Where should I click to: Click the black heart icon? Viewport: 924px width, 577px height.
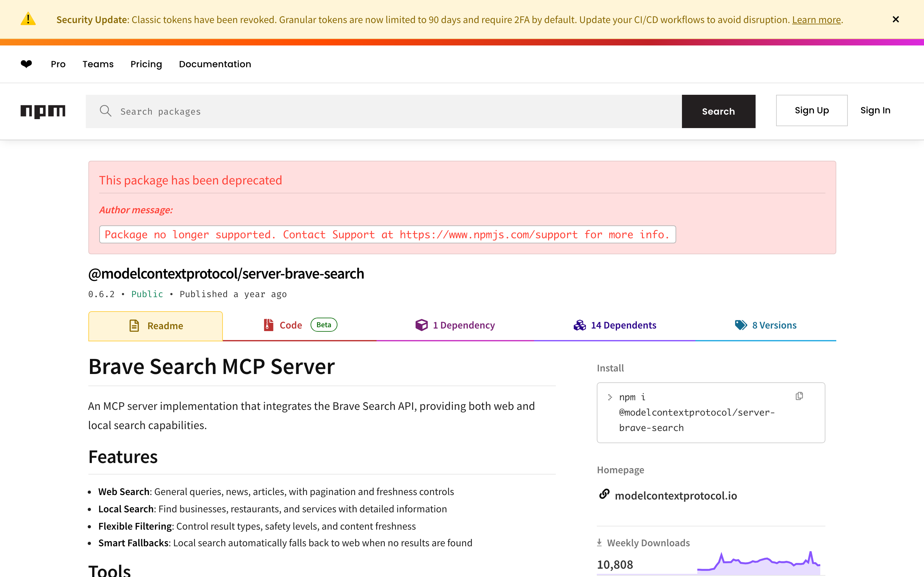(x=26, y=64)
